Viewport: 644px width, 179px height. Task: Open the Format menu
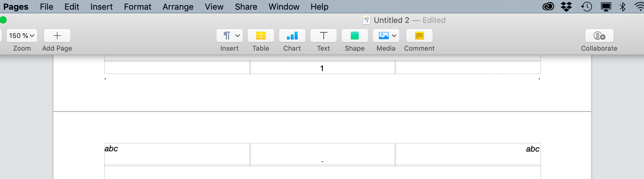(x=138, y=7)
